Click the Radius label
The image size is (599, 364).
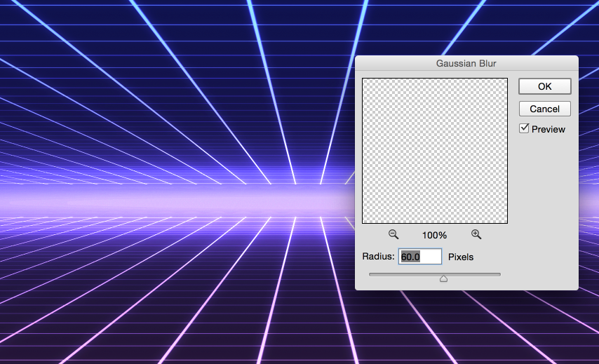click(378, 256)
